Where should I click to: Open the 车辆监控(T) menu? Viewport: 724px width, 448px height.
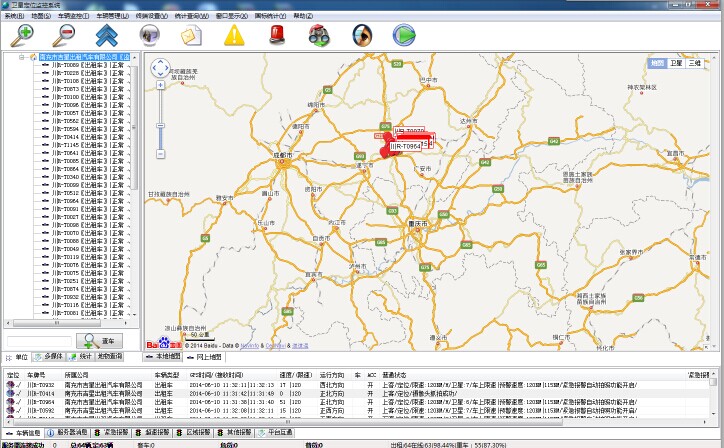pyautogui.click(x=73, y=16)
